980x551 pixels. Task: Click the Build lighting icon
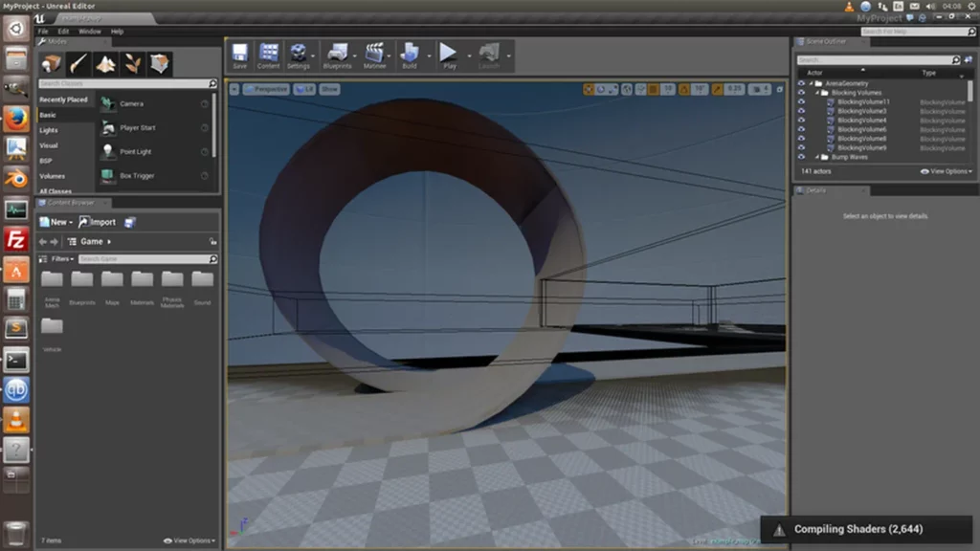point(410,54)
